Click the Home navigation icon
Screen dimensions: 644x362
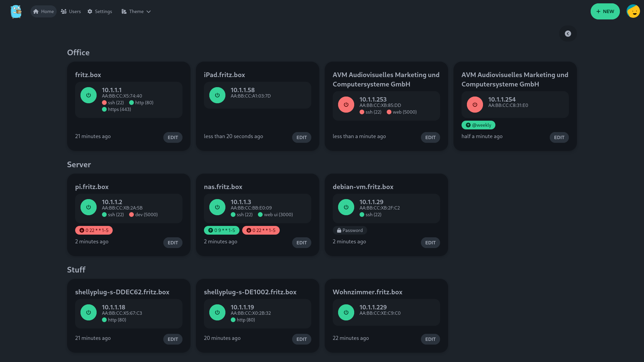(x=36, y=11)
